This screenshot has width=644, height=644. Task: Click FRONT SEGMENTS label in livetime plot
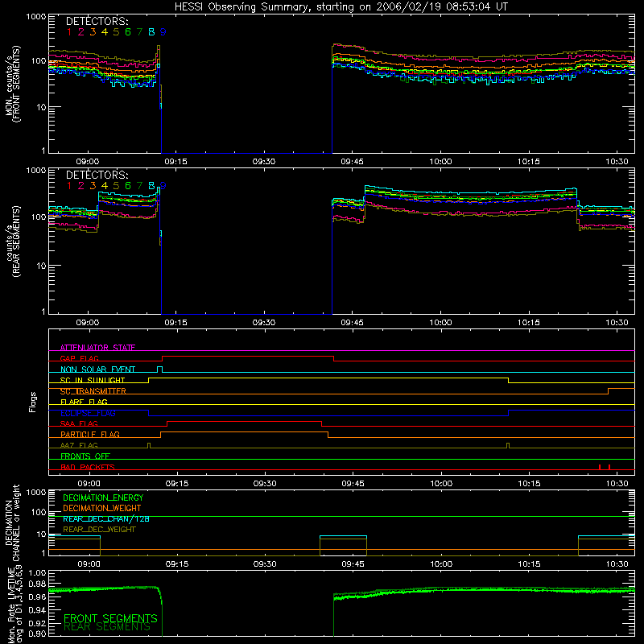[110, 618]
